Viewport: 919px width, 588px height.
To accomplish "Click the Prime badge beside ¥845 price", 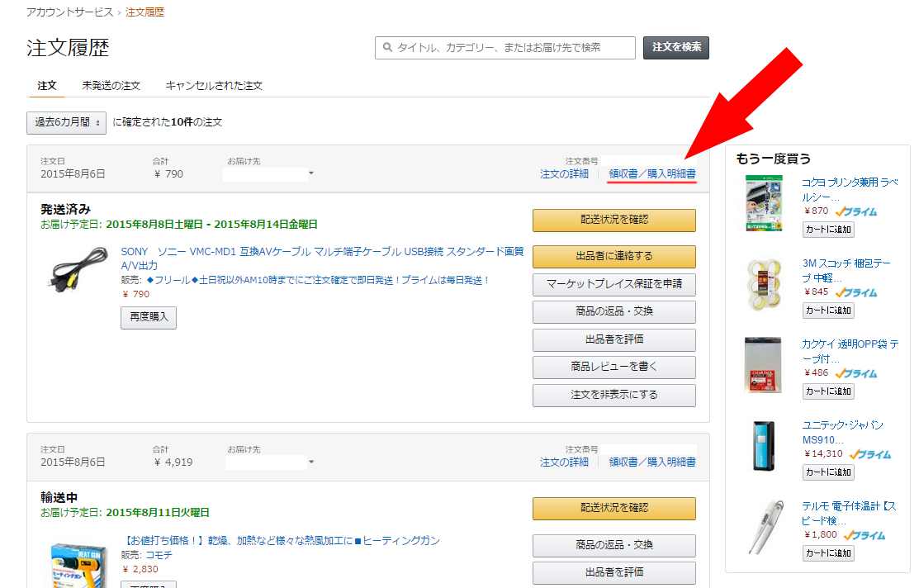I will pyautogui.click(x=856, y=292).
